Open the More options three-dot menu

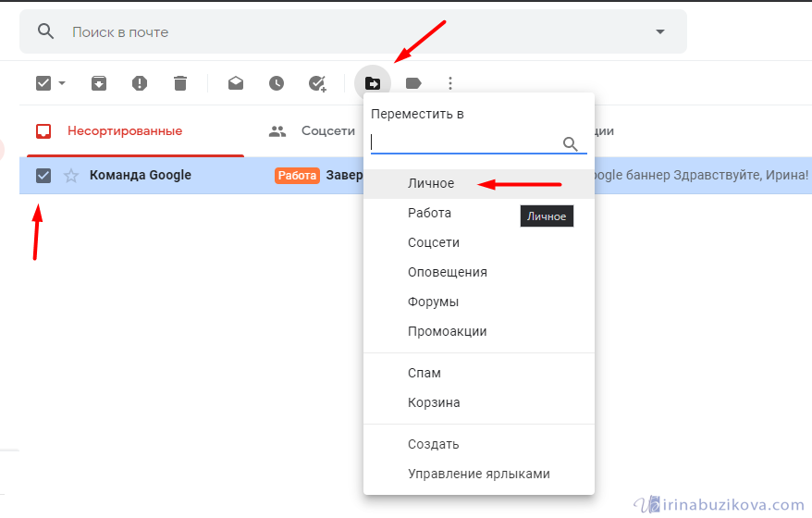tap(450, 83)
